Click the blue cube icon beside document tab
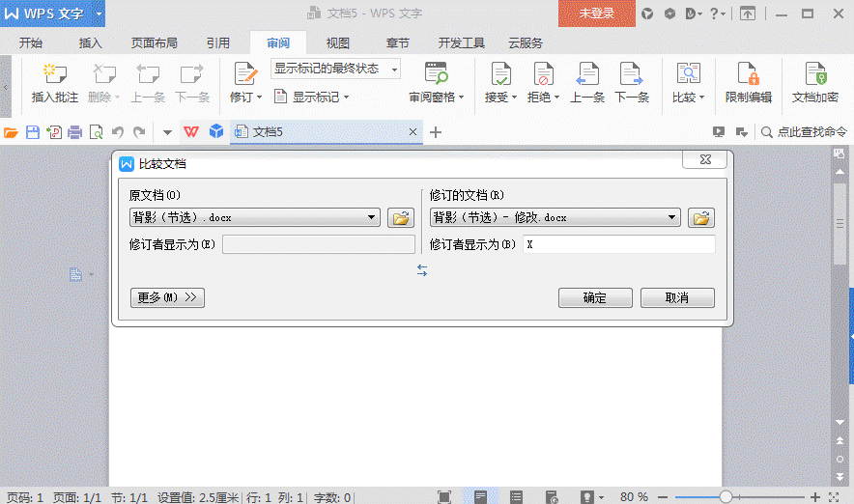Viewport: 854px width, 504px height. (x=216, y=131)
